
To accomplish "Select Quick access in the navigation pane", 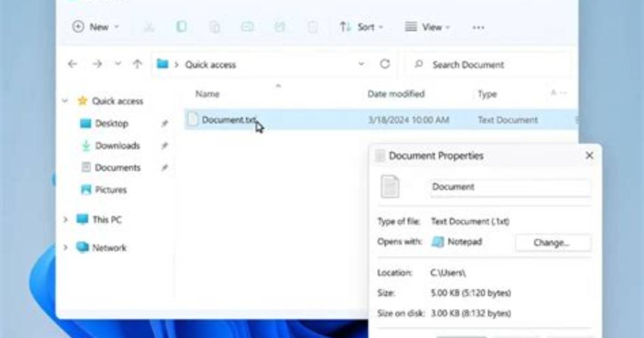I will [117, 101].
